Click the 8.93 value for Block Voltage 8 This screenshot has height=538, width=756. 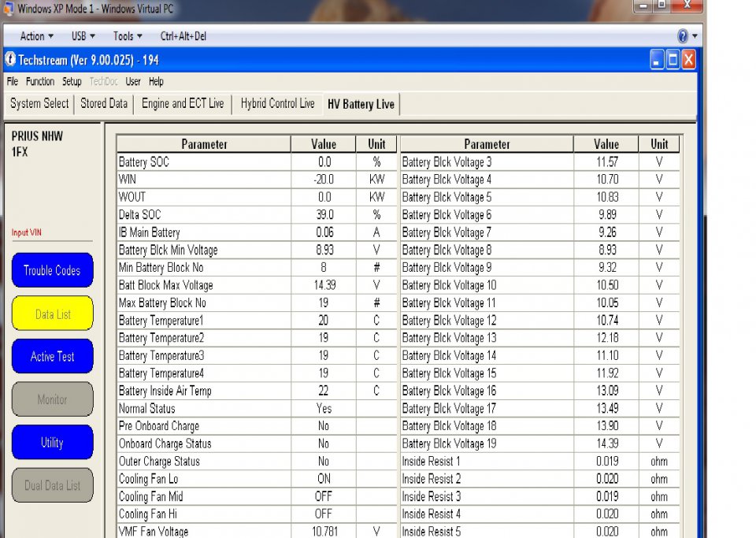pos(607,250)
